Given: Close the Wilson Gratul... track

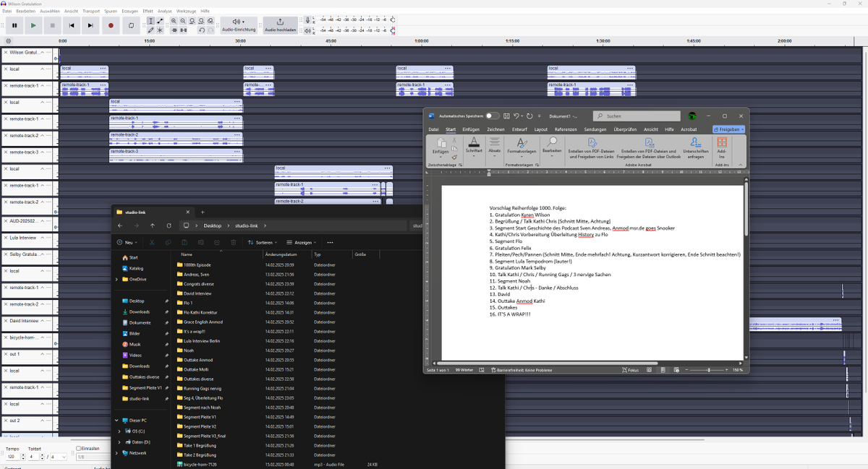Looking at the screenshot, I should tap(6, 53).
